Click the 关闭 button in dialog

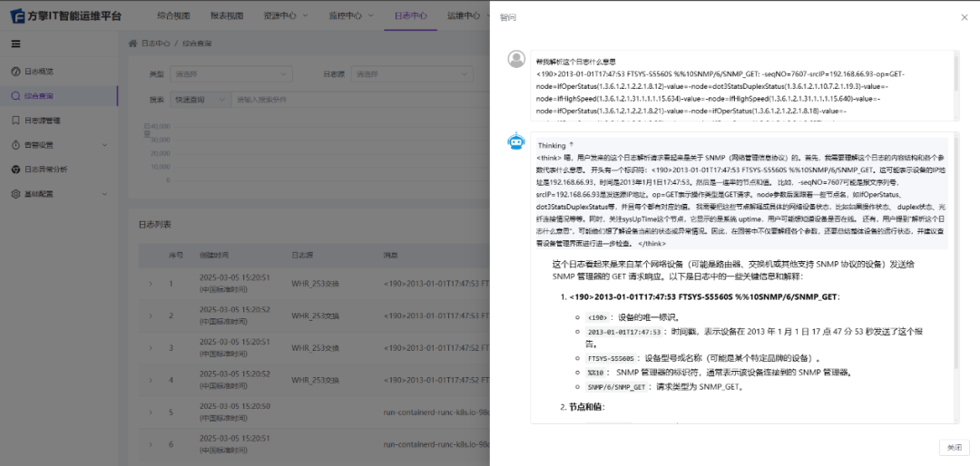pos(953,447)
